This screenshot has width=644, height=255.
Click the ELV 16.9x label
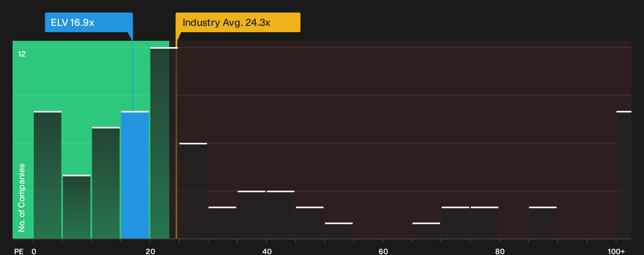(x=89, y=22)
